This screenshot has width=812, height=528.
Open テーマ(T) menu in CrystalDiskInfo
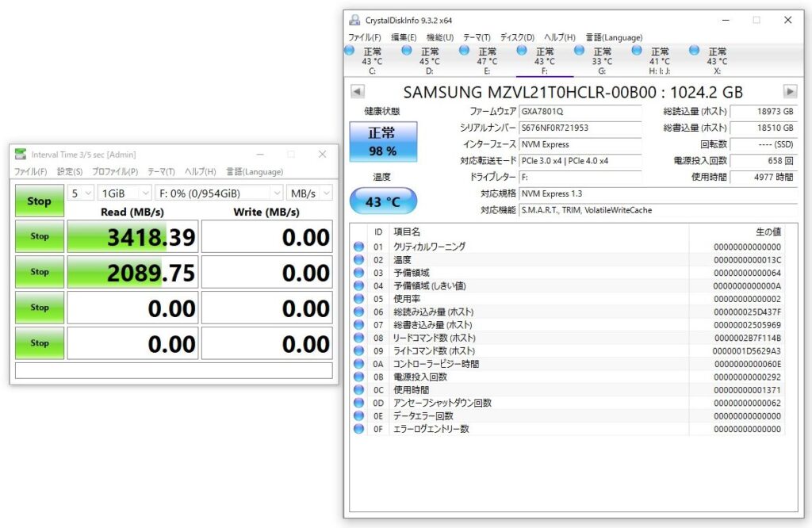[x=477, y=37]
